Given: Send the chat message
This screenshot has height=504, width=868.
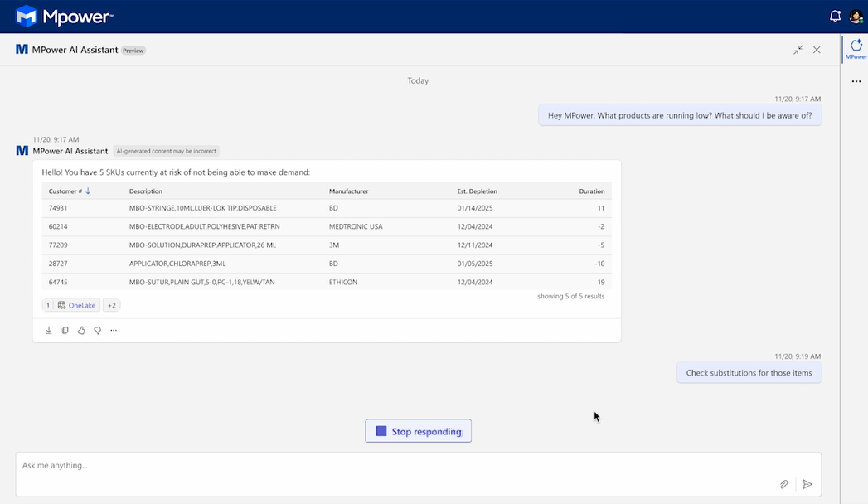Looking at the screenshot, I should (807, 485).
